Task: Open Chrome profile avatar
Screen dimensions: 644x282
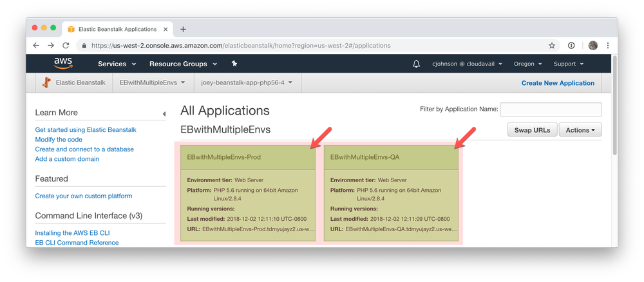Action: tap(592, 46)
